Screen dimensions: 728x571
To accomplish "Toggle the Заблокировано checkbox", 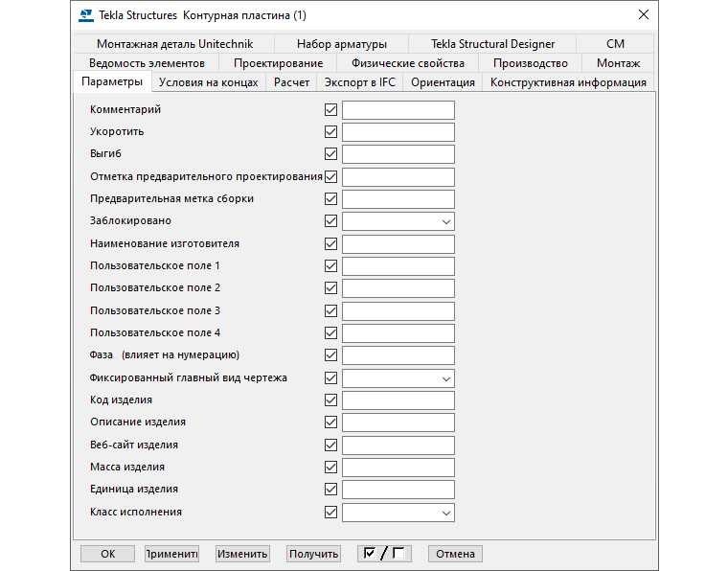I will pos(331,221).
